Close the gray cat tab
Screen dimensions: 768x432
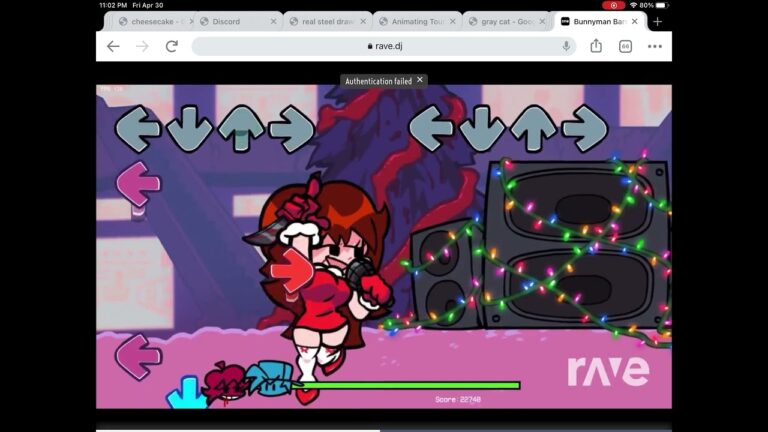542,22
